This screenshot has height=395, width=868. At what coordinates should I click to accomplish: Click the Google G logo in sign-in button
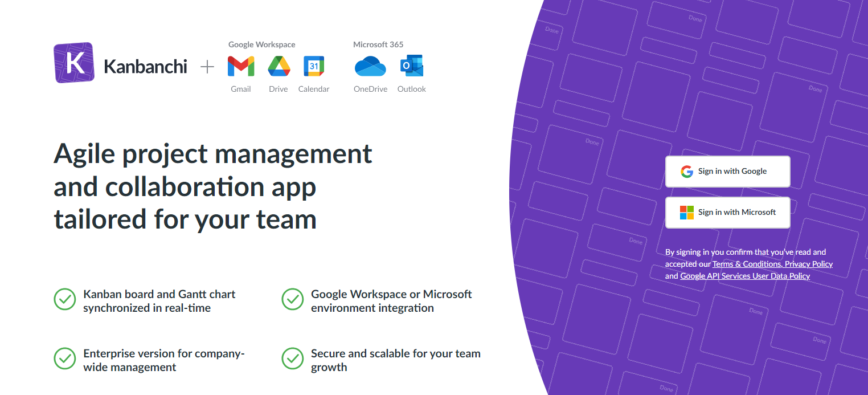click(687, 172)
